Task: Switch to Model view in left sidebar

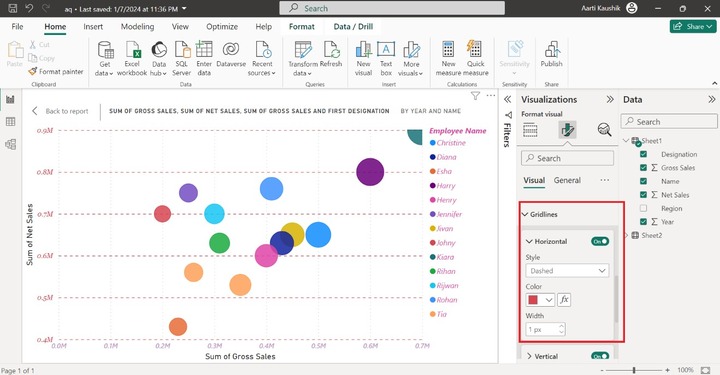Action: pyautogui.click(x=10, y=144)
